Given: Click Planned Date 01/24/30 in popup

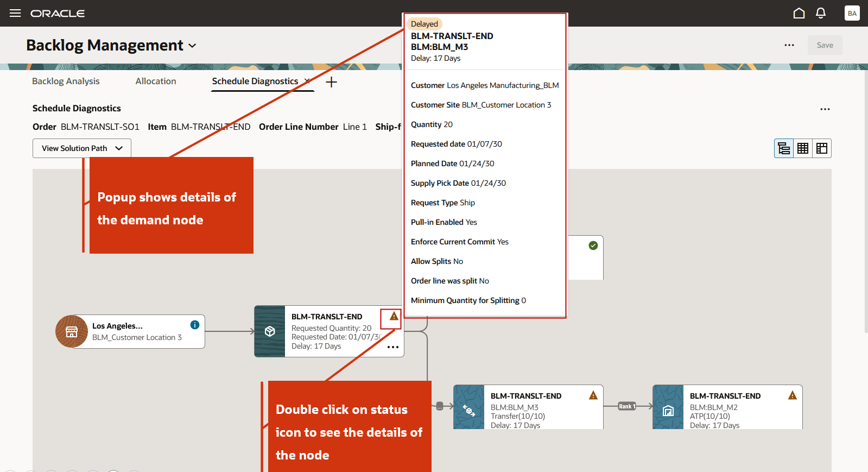Looking at the screenshot, I should 453,163.
